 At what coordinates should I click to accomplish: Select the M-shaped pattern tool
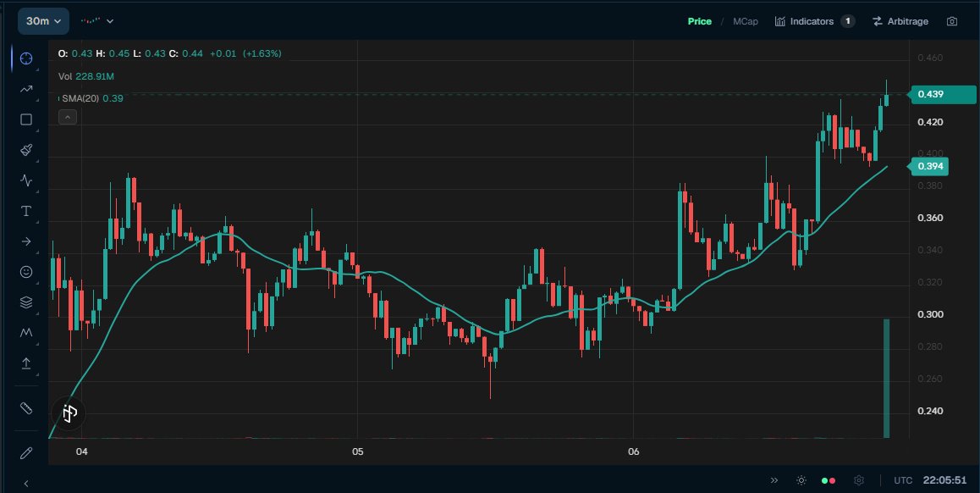26,333
